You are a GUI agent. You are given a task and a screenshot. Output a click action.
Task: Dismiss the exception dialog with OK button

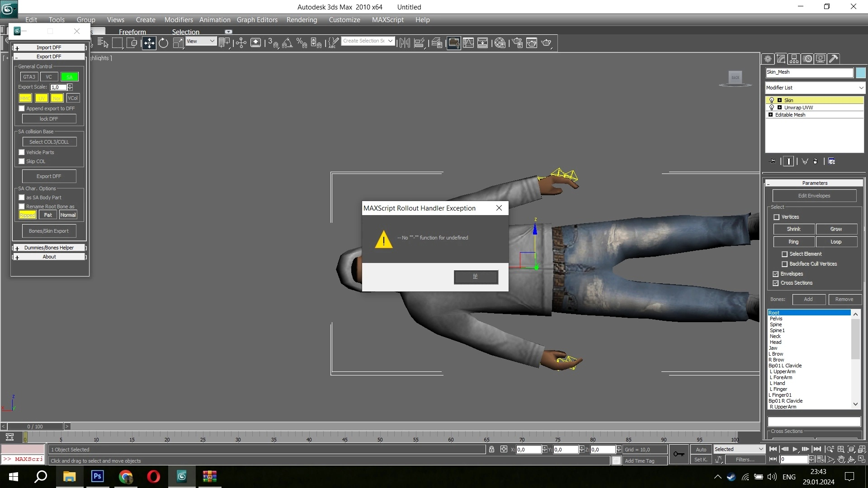(476, 277)
